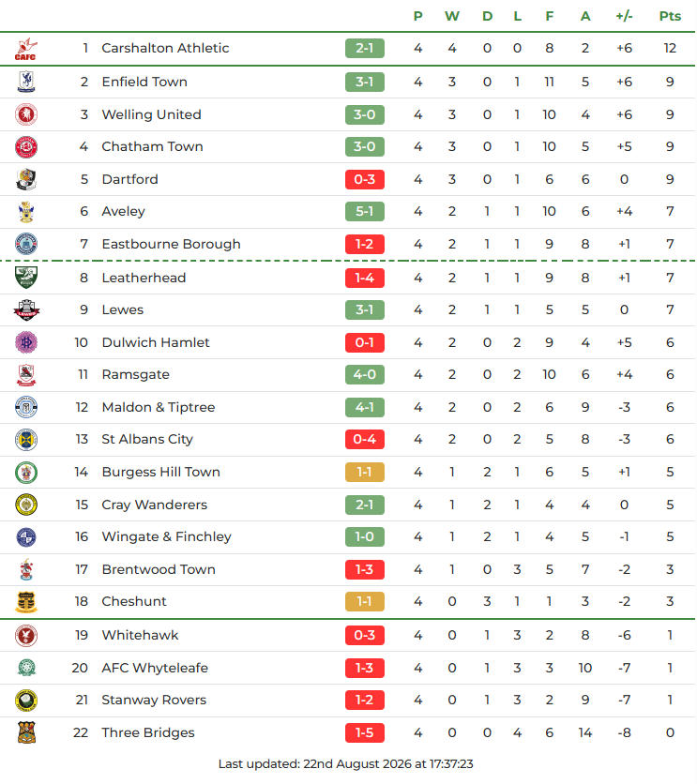Click the W wins column header
The width and height of the screenshot is (697, 784).
452,16
